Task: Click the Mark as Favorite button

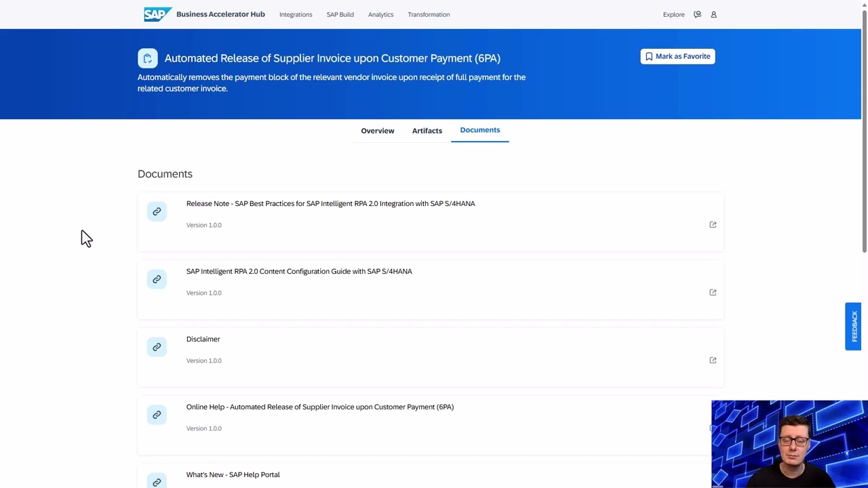Action: [677, 56]
